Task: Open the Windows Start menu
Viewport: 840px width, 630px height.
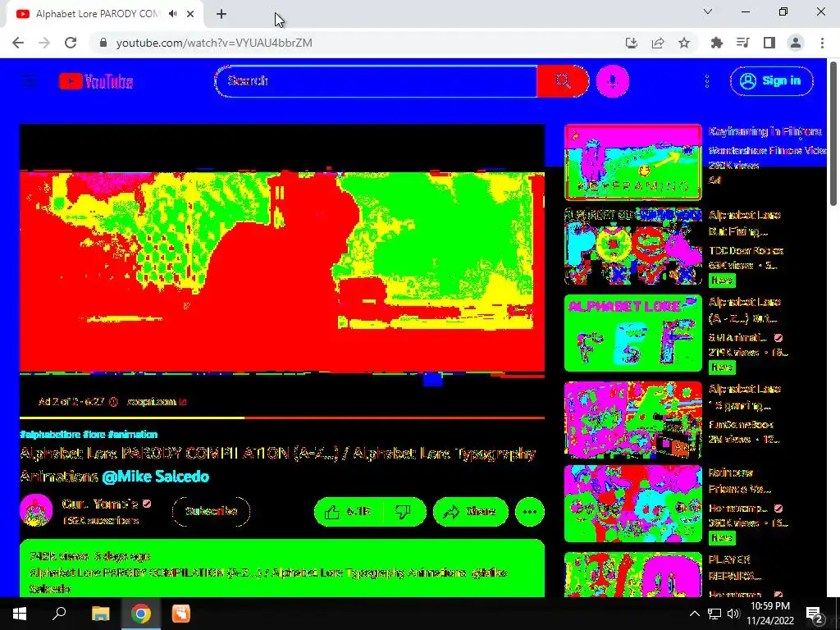Action: 20,614
